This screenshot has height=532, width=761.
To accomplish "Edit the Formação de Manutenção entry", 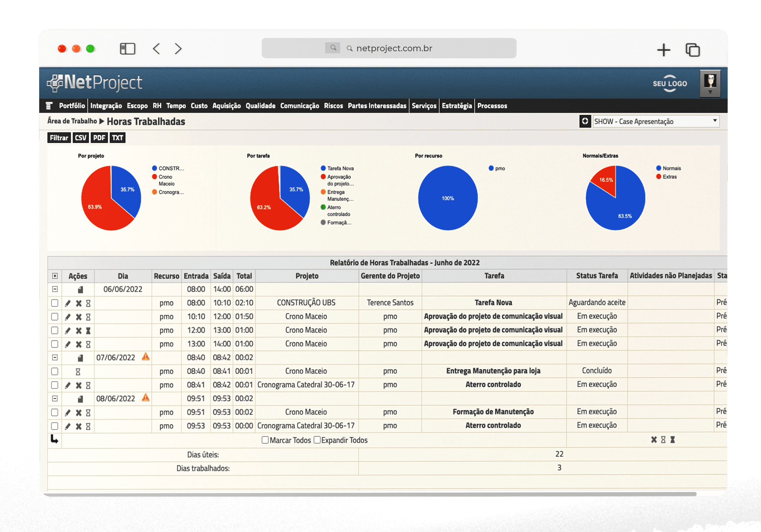I will point(68,412).
